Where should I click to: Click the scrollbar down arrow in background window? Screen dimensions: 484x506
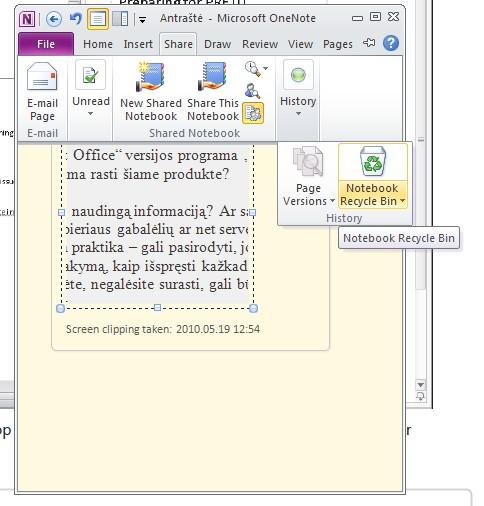421,385
